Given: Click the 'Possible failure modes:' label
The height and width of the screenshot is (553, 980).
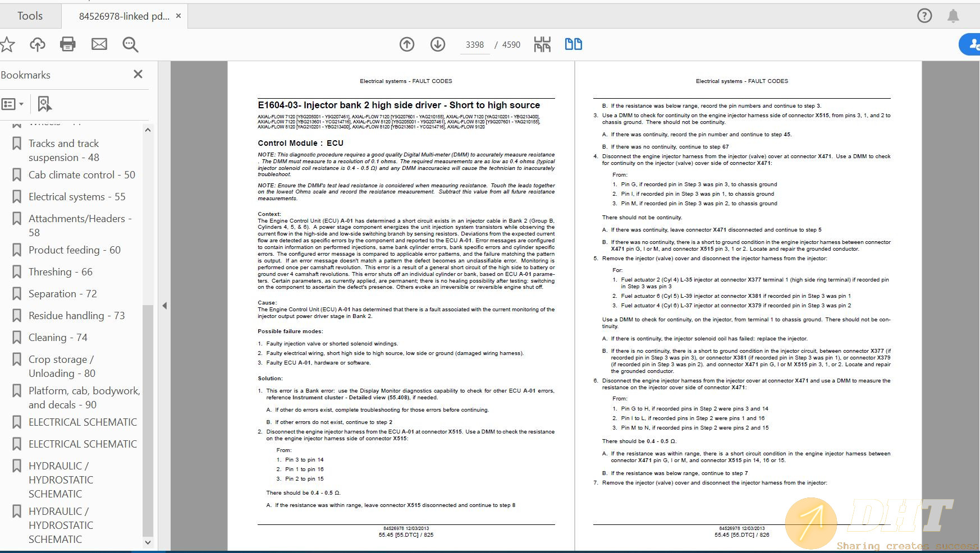Looking at the screenshot, I should point(290,331).
